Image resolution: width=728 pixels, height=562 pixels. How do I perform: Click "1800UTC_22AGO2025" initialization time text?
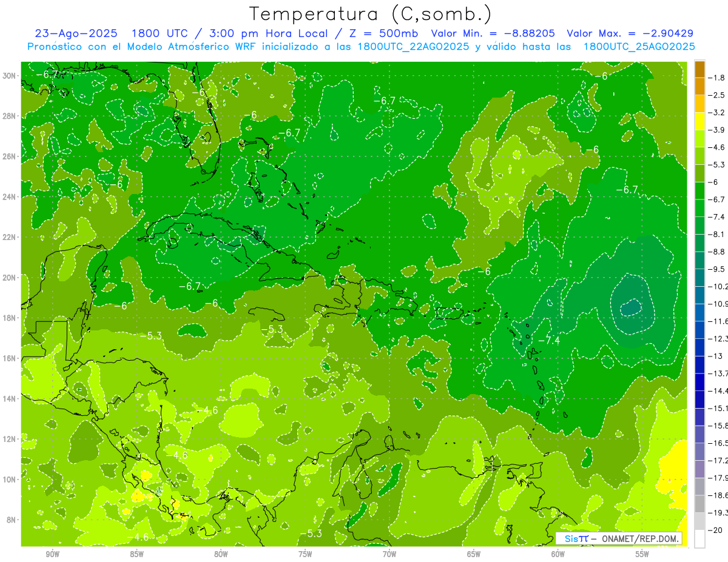[x=413, y=47]
